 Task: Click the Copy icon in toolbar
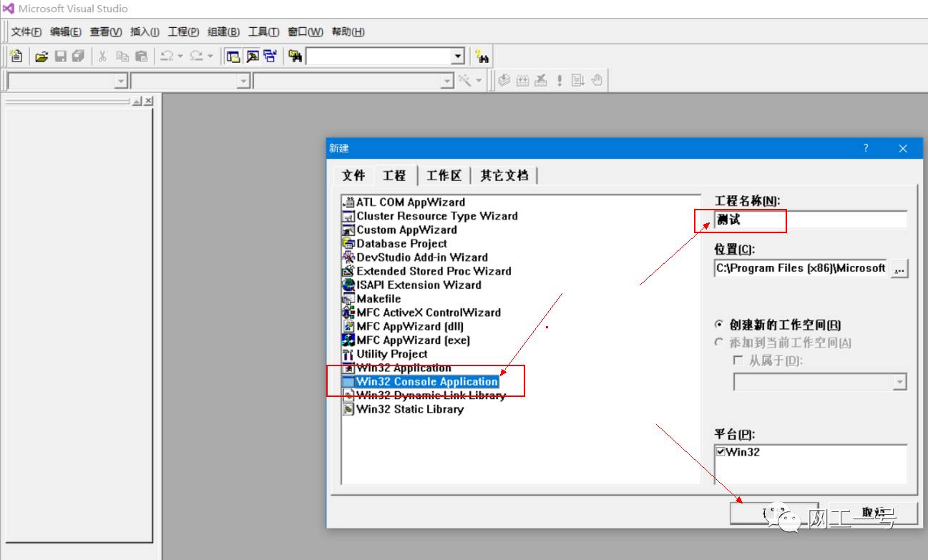122,57
